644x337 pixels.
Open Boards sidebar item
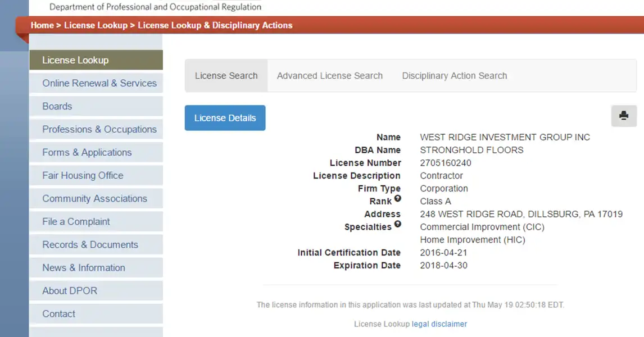pos(96,106)
